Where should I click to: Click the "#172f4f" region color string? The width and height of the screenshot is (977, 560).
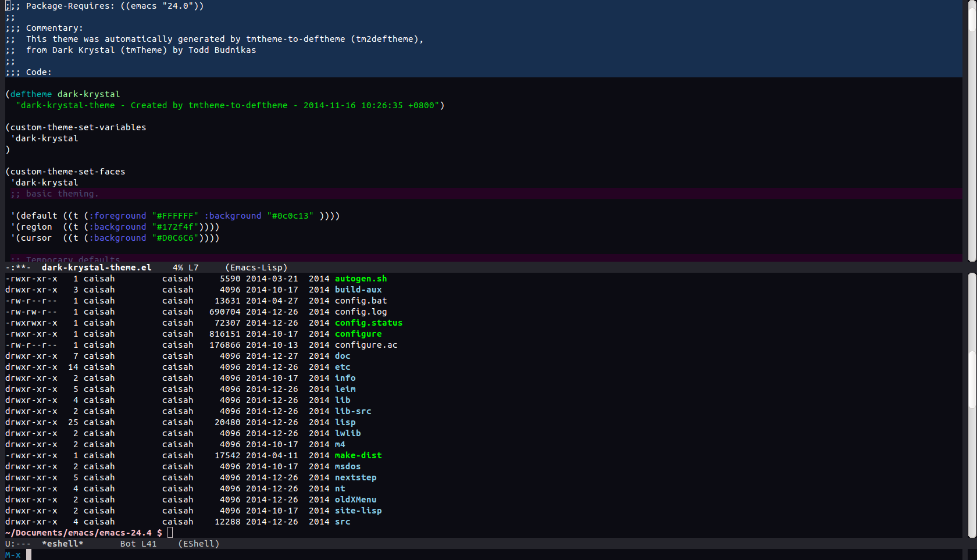(175, 227)
